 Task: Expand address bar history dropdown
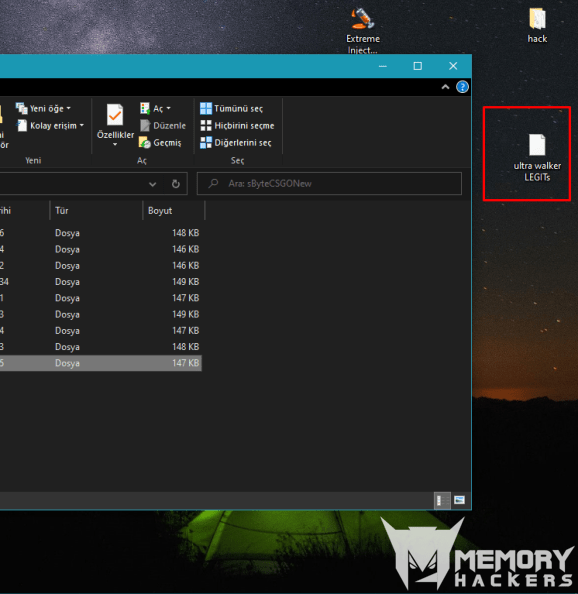click(x=153, y=184)
